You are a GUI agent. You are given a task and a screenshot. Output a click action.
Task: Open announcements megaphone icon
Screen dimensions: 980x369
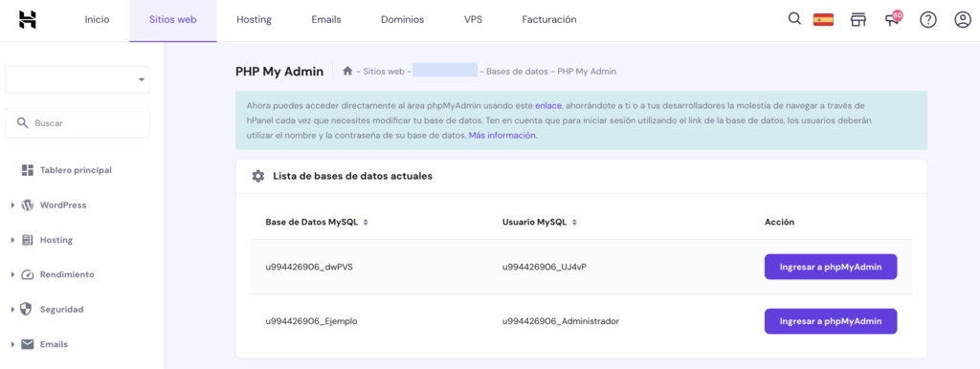(893, 19)
